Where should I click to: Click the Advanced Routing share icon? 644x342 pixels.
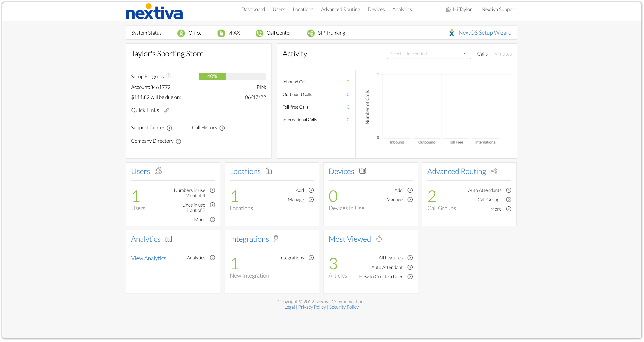pyautogui.click(x=494, y=171)
